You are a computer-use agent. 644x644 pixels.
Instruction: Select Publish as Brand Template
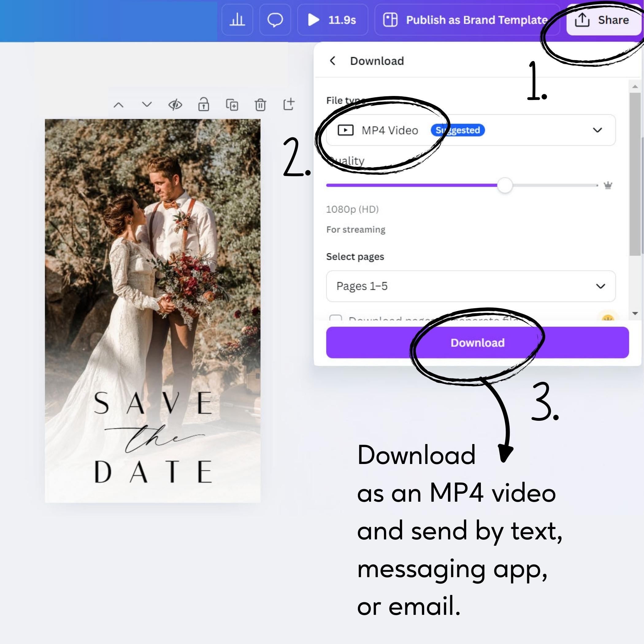tap(467, 20)
